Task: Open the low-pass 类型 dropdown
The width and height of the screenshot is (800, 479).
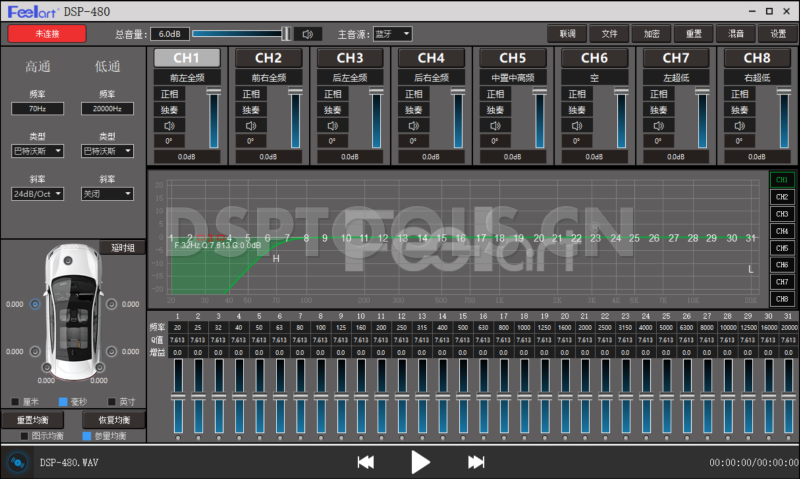Action: click(x=106, y=151)
